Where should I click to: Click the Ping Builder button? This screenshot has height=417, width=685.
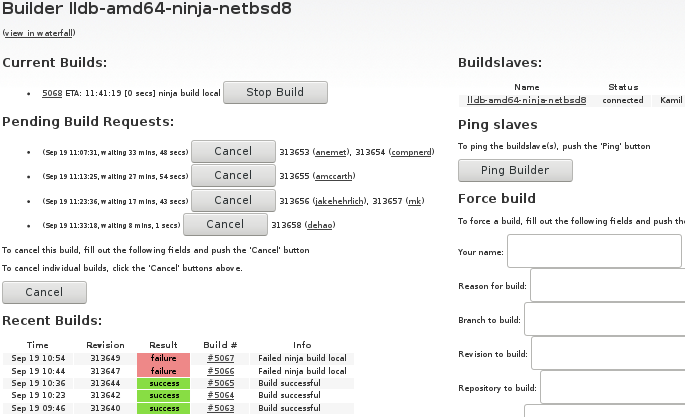pos(515,170)
